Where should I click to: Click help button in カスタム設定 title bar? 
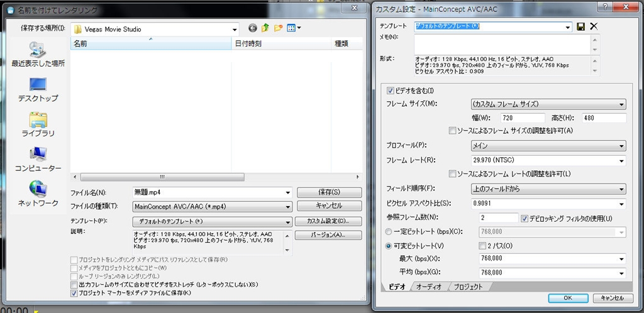point(605,6)
